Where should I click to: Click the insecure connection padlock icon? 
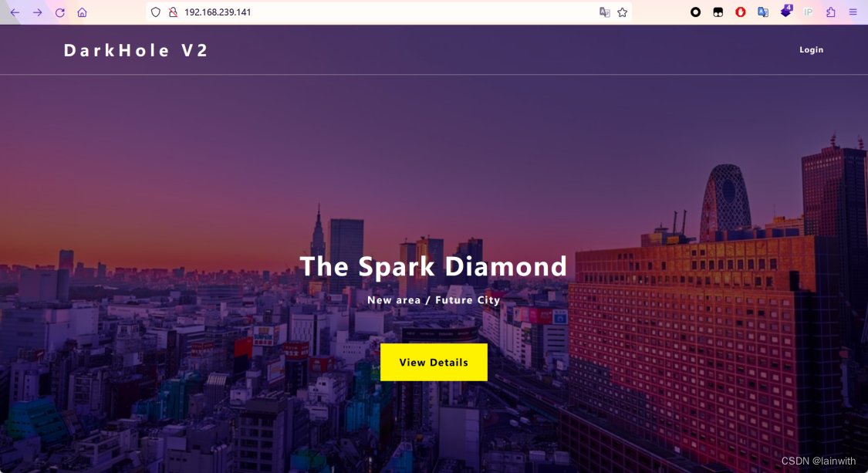coord(173,12)
